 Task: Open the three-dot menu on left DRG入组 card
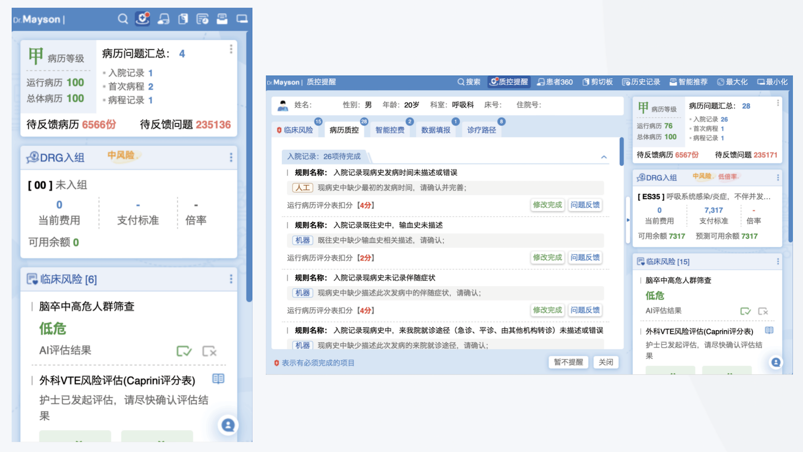[x=231, y=157]
